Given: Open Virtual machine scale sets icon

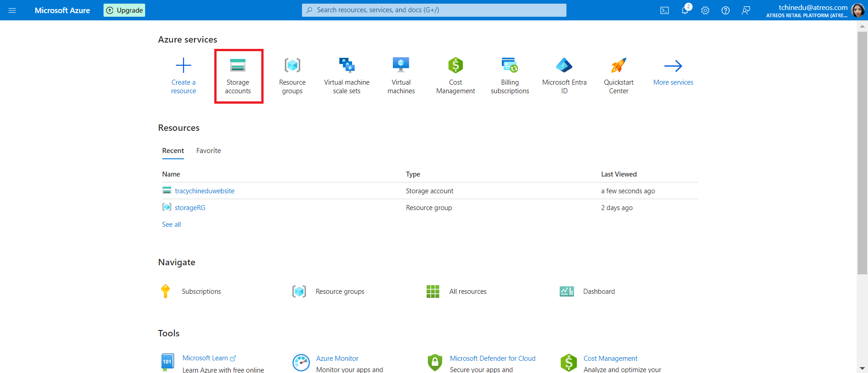Looking at the screenshot, I should click(x=347, y=66).
